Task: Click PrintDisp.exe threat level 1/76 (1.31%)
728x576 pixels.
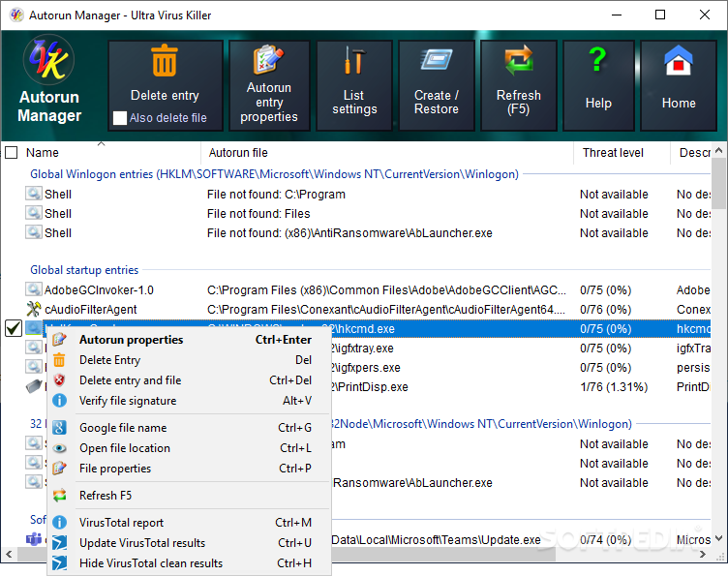Action: point(614,386)
